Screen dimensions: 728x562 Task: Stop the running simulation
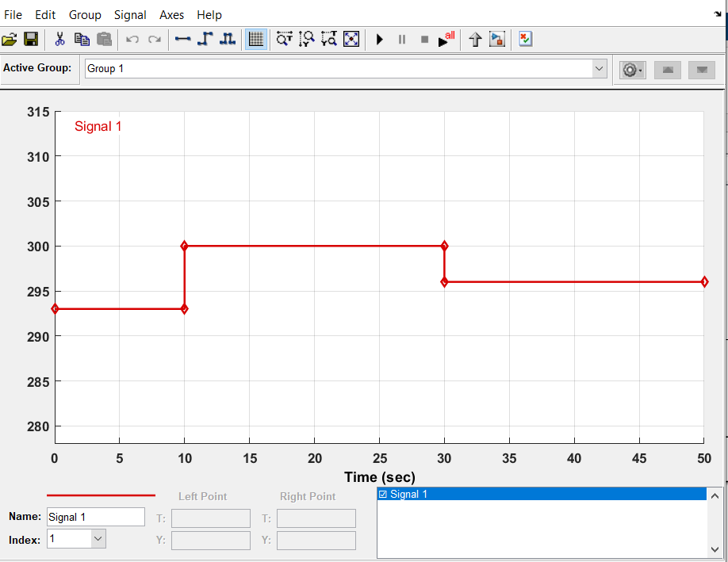pos(423,39)
